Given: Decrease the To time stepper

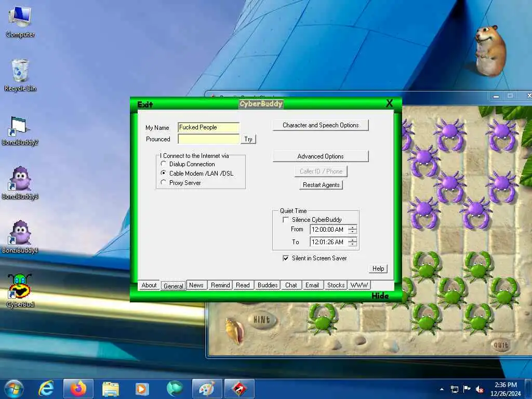Looking at the screenshot, I should point(353,244).
